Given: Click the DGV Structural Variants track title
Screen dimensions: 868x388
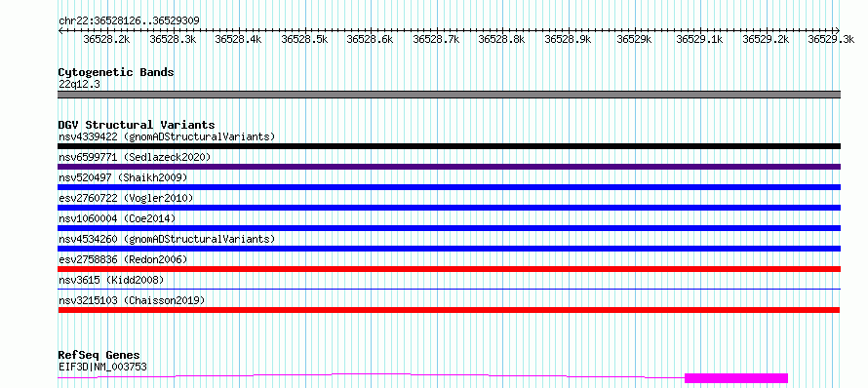Looking at the screenshot, I should [x=137, y=125].
